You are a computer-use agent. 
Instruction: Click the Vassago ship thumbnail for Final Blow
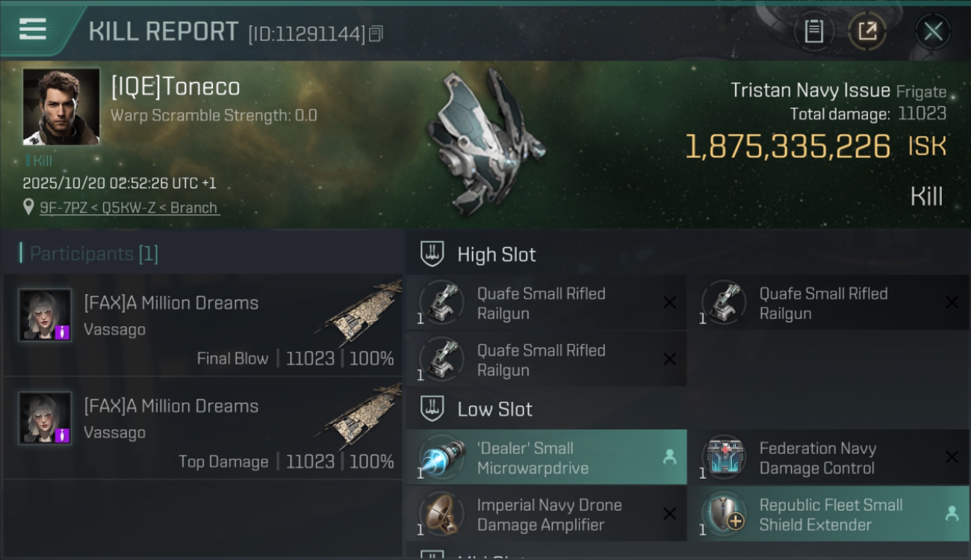(362, 312)
